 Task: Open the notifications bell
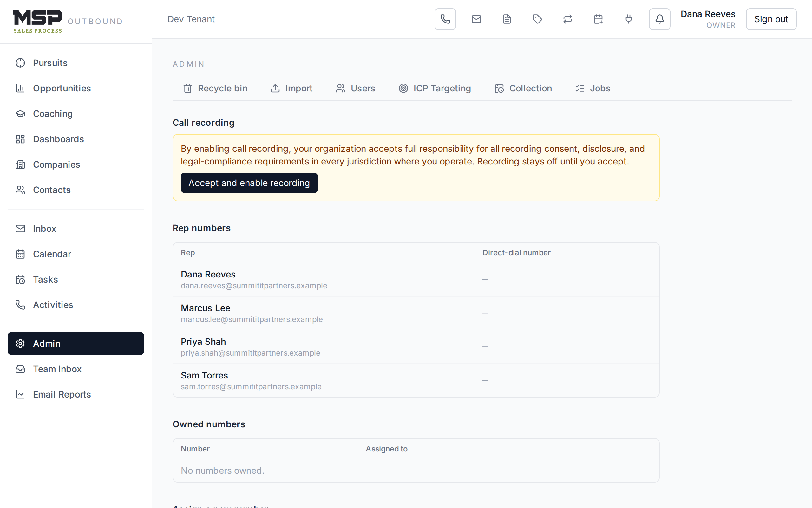pyautogui.click(x=659, y=19)
